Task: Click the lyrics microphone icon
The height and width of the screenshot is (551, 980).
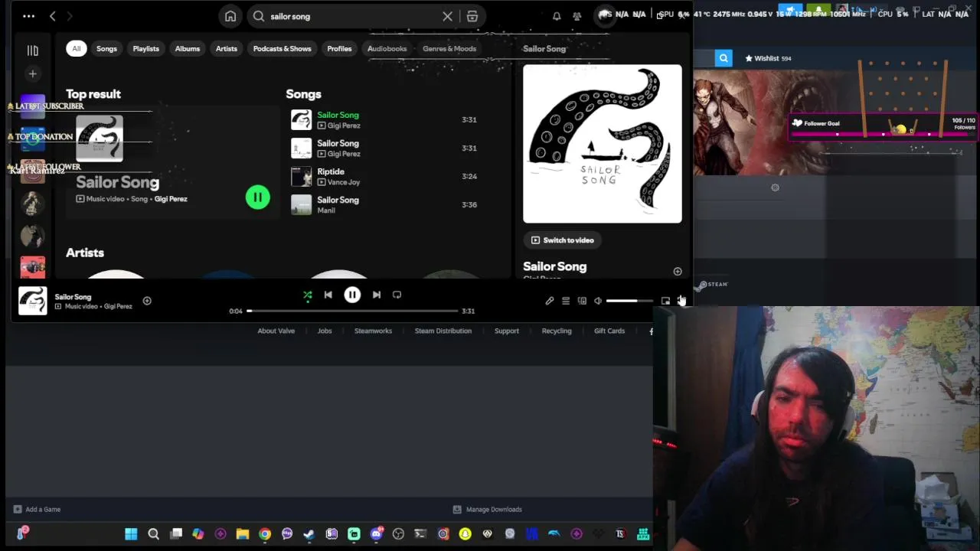Action: point(549,301)
